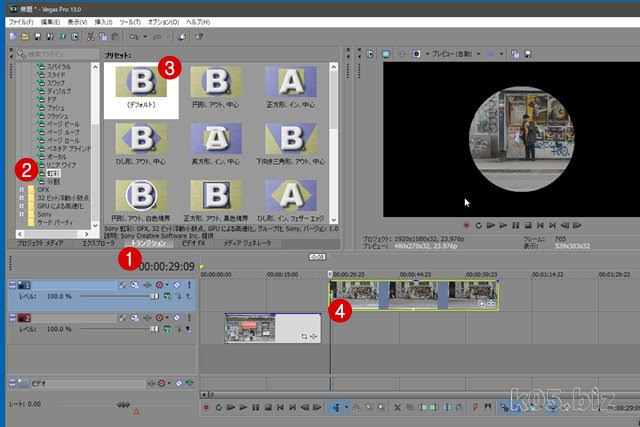Save the project with the disk icon
Image resolution: width=640 pixels, height=427 pixels.
point(38,37)
